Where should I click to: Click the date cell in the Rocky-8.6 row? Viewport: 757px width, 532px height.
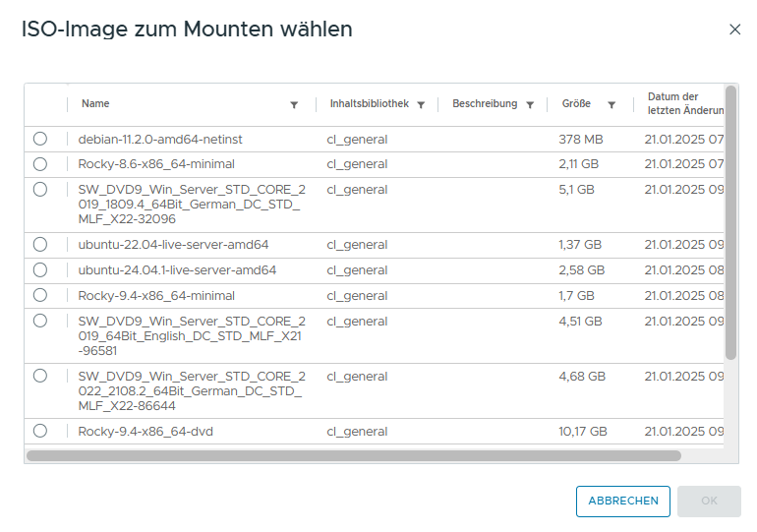coord(683,164)
